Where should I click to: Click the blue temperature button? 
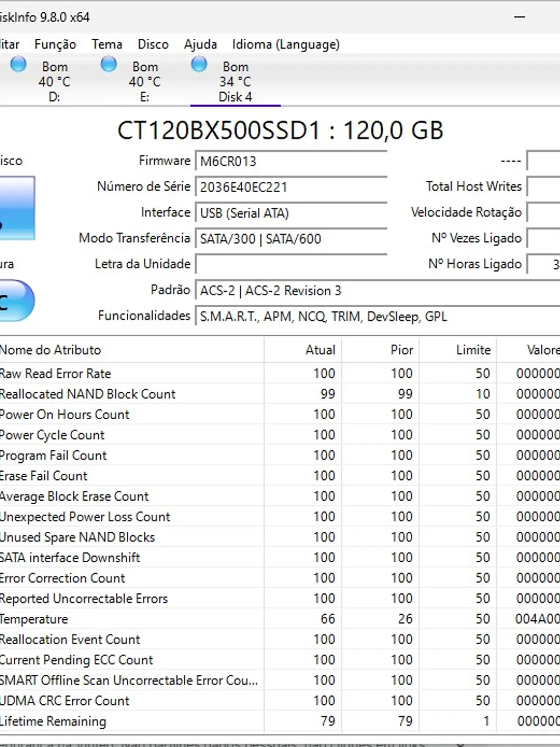(17, 300)
